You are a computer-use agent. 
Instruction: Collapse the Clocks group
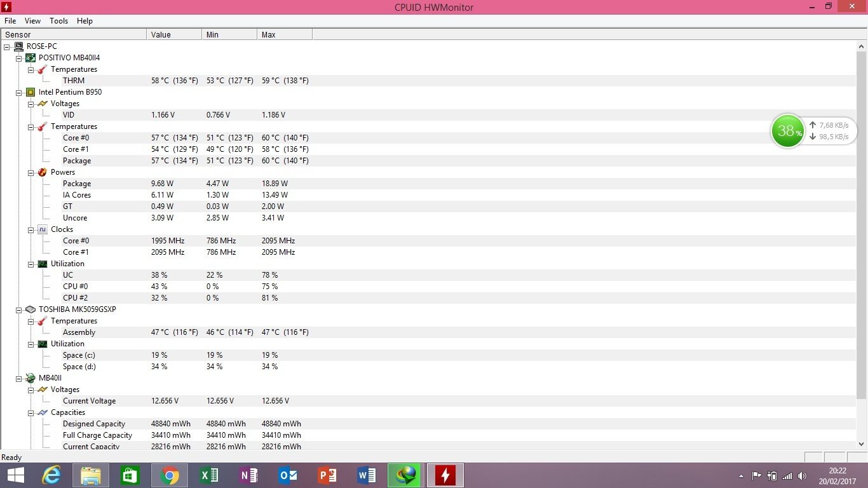[31, 229]
